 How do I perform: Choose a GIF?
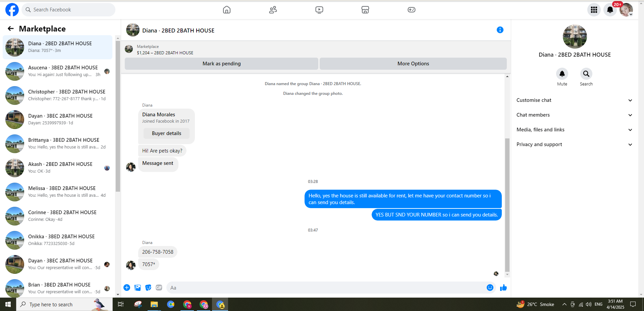click(x=159, y=288)
